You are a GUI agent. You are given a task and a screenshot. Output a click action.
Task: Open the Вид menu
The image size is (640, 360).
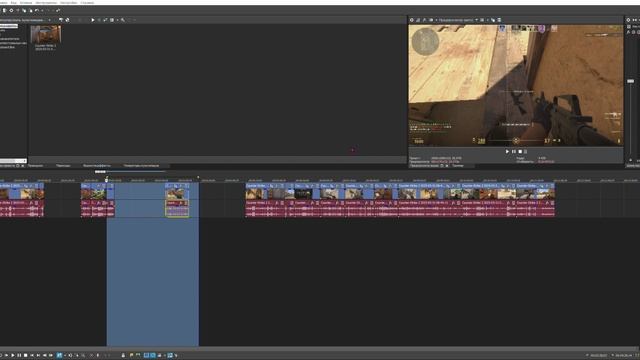point(13,2)
